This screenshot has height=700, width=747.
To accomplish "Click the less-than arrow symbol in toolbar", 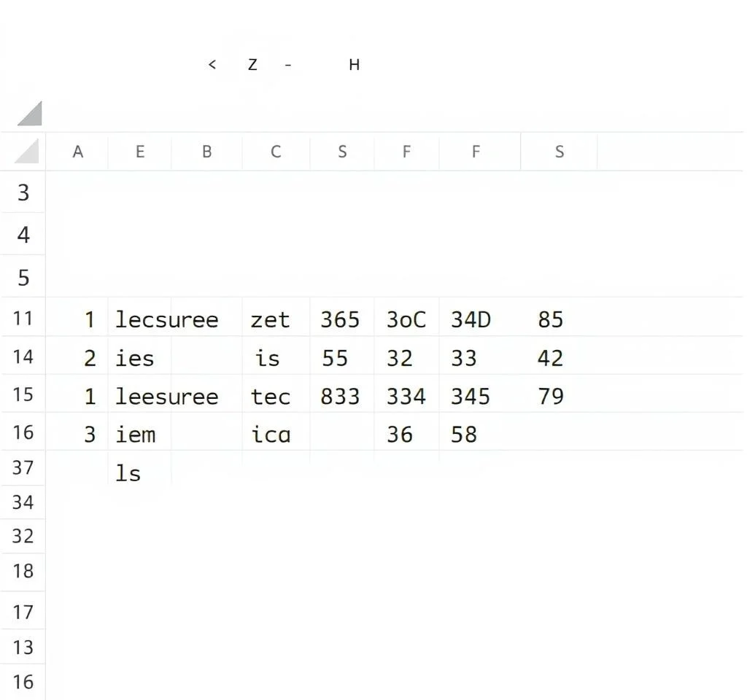I will point(212,64).
